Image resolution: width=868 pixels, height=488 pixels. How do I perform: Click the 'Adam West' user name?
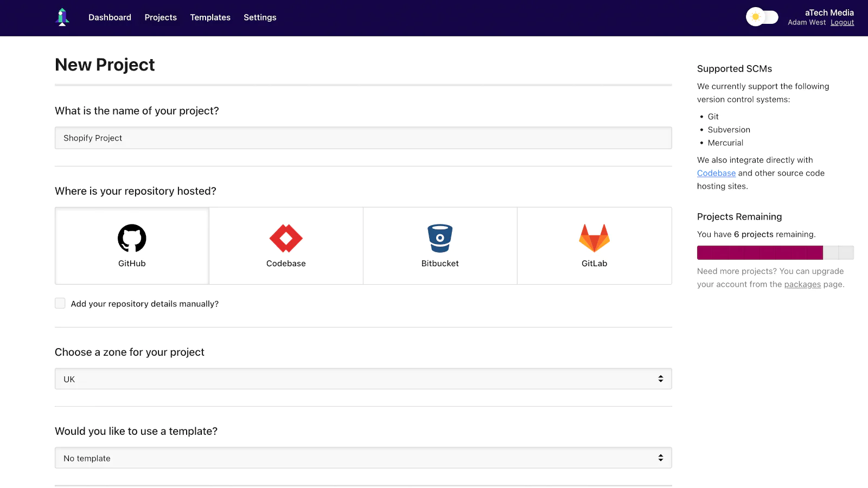(807, 22)
